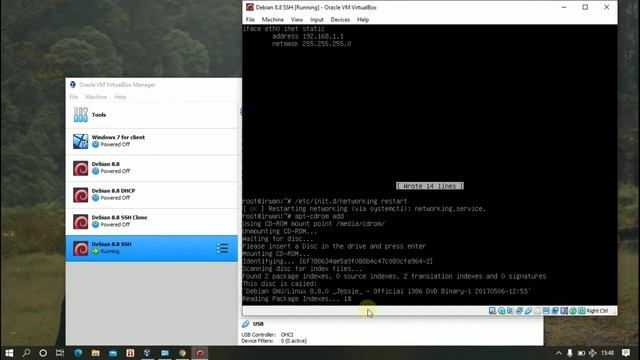Click the Debian 8.8 DHCP swirl icon
Image resolution: width=640 pixels, height=360 pixels.
coord(80,195)
